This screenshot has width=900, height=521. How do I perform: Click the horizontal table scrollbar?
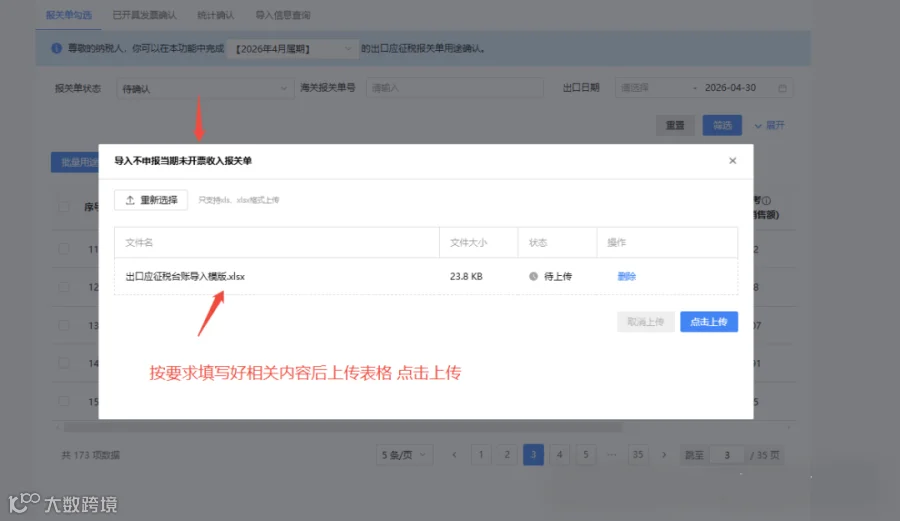(x=343, y=427)
